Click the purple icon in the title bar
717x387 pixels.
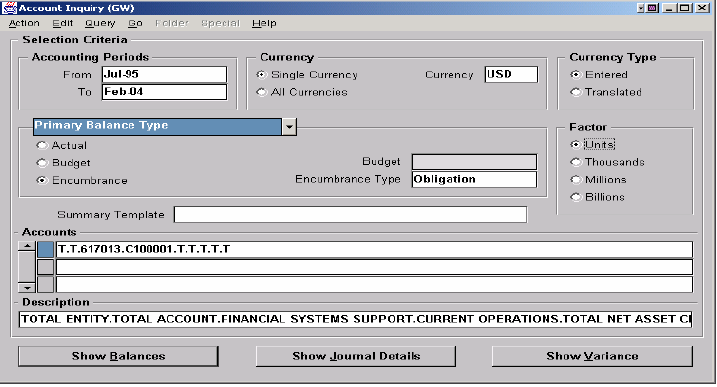pos(653,8)
